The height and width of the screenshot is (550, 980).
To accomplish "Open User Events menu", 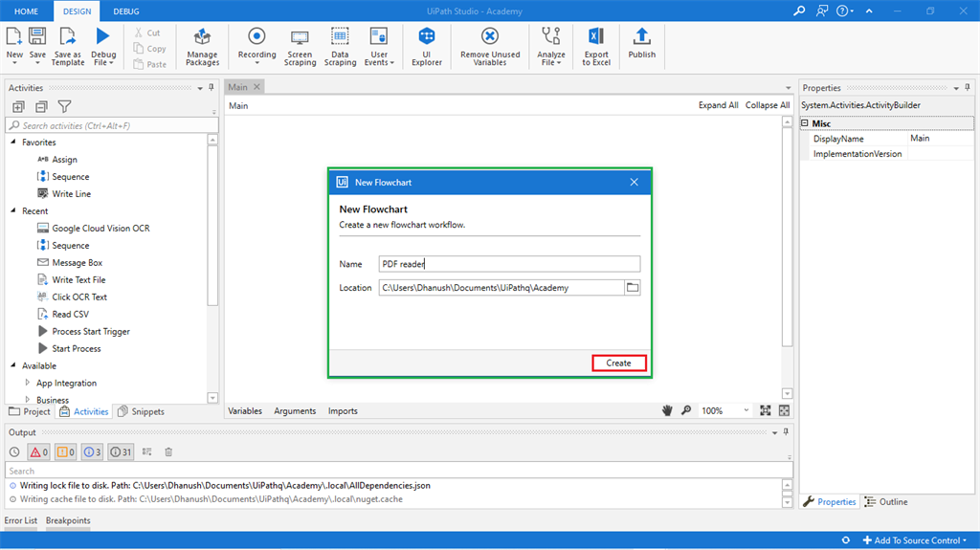I will pyautogui.click(x=379, y=46).
